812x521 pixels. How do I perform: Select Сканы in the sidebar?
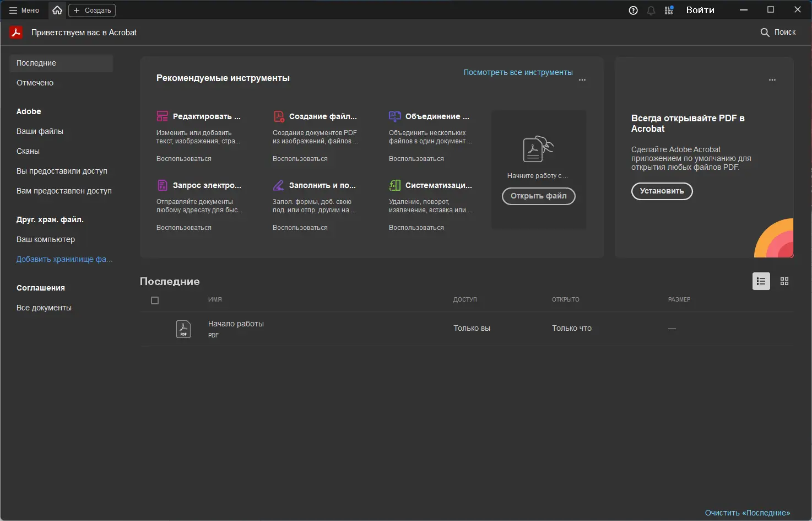pyautogui.click(x=28, y=151)
